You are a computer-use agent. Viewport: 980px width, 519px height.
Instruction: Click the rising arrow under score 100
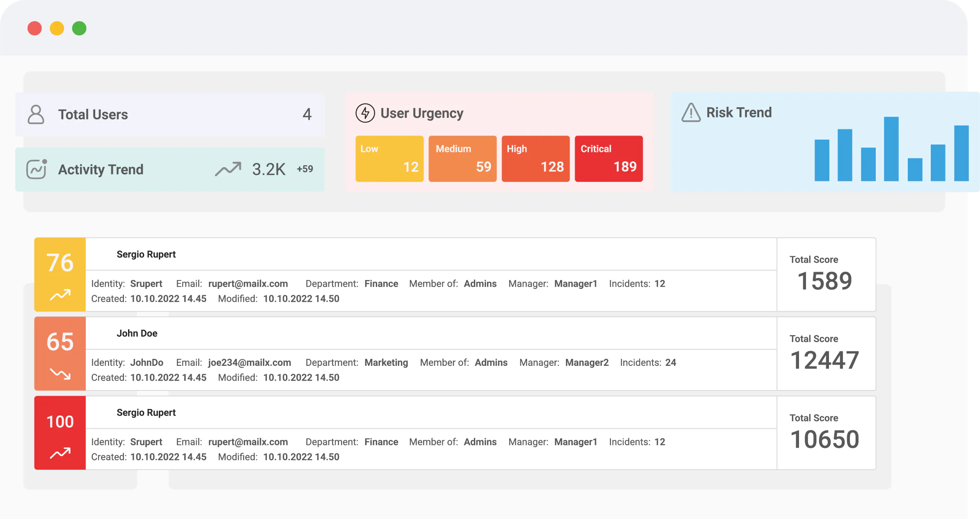click(60, 453)
